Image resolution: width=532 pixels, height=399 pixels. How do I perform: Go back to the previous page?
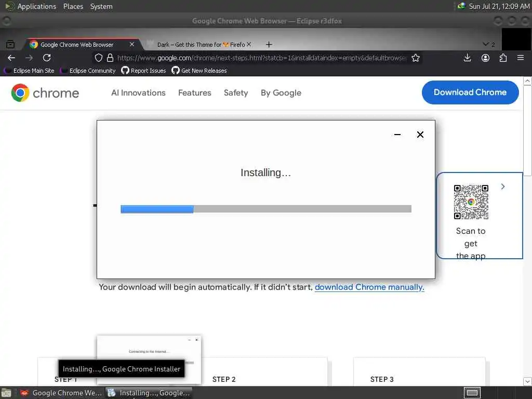point(11,58)
